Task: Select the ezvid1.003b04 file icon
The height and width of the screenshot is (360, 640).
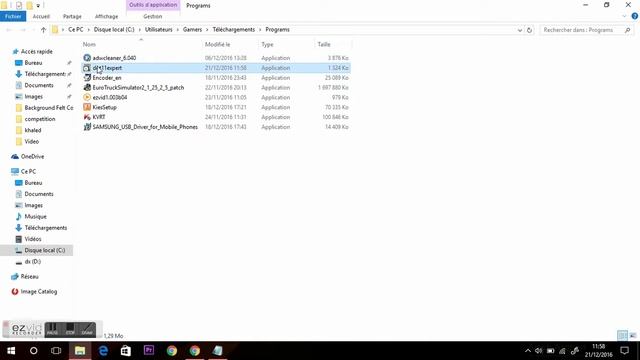Action: pyautogui.click(x=87, y=97)
